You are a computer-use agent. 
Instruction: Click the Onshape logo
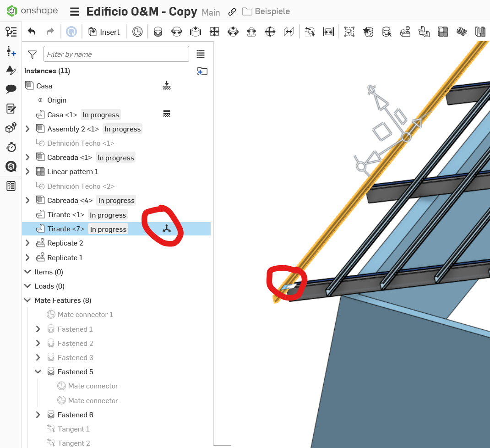pyautogui.click(x=32, y=11)
